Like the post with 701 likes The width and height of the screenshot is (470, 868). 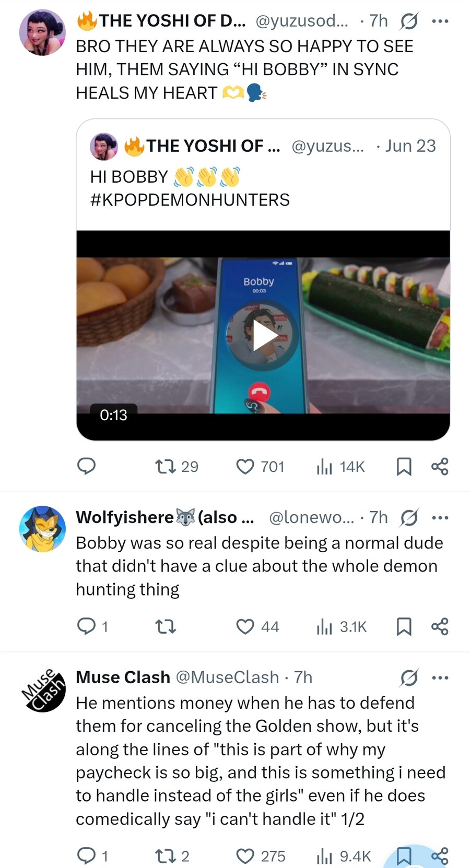pos(260,466)
